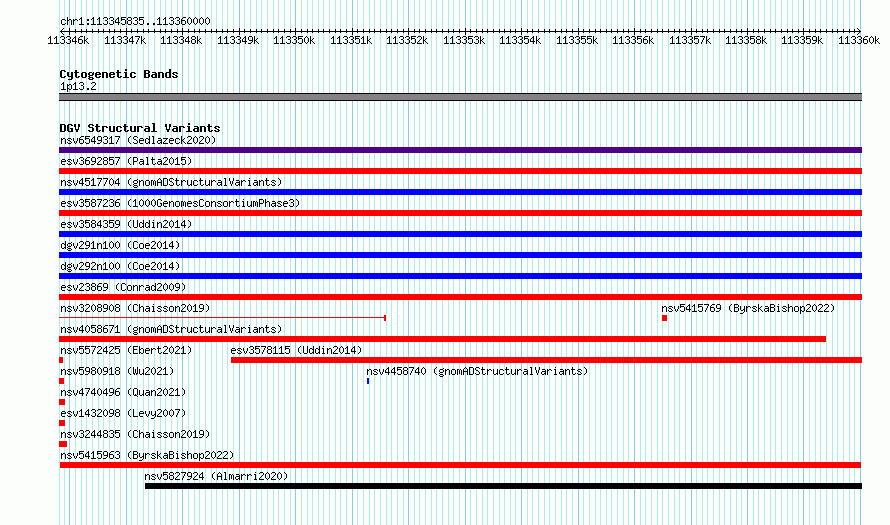Screen dimensions: 890x525
Task: Open dgv291n100 (Coe2014) variant label
Action: point(120,245)
